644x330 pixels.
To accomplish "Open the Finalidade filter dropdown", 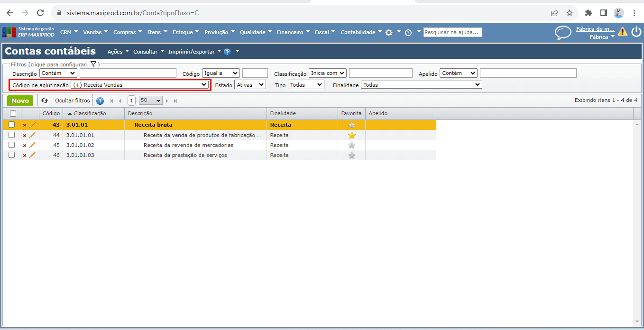I will 421,85.
